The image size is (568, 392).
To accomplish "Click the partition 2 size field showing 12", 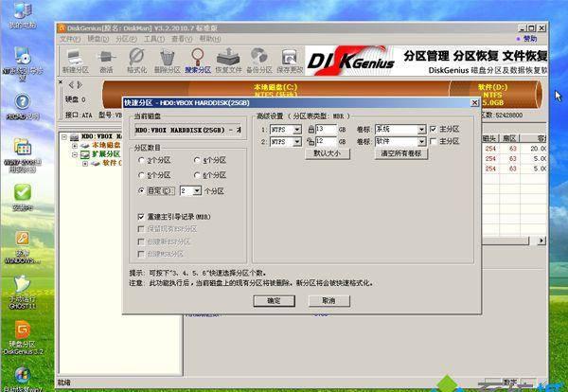I will [x=326, y=142].
